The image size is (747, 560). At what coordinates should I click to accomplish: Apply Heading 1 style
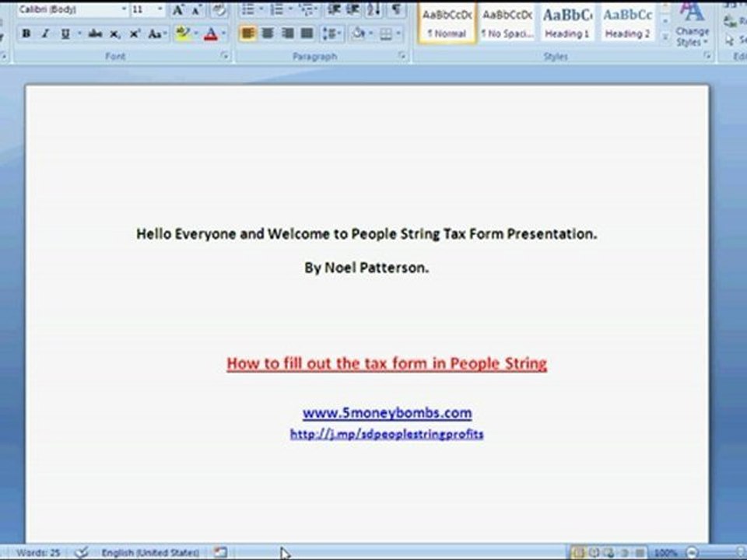(567, 23)
